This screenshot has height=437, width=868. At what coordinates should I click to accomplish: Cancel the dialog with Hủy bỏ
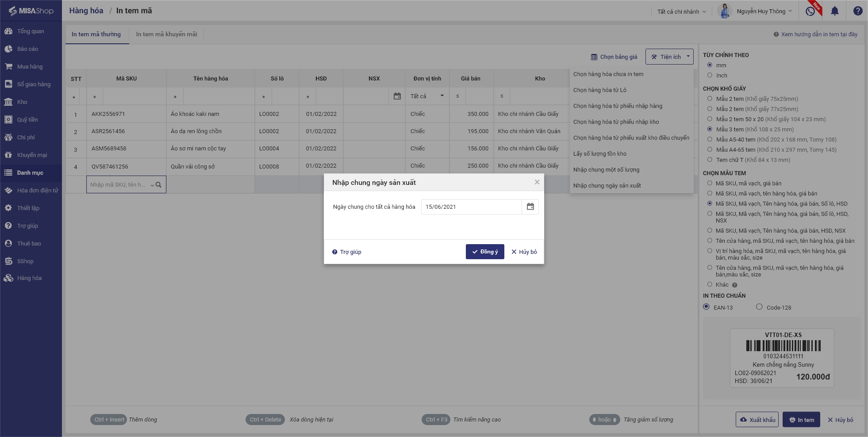524,252
